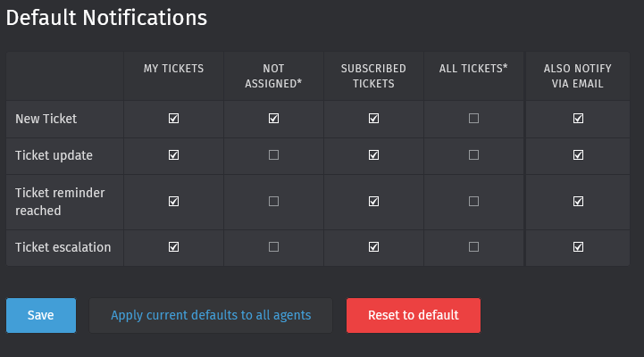Uncheck Ticket escalation under My Tickets
Viewport: 644px width, 357px height.
174,246
